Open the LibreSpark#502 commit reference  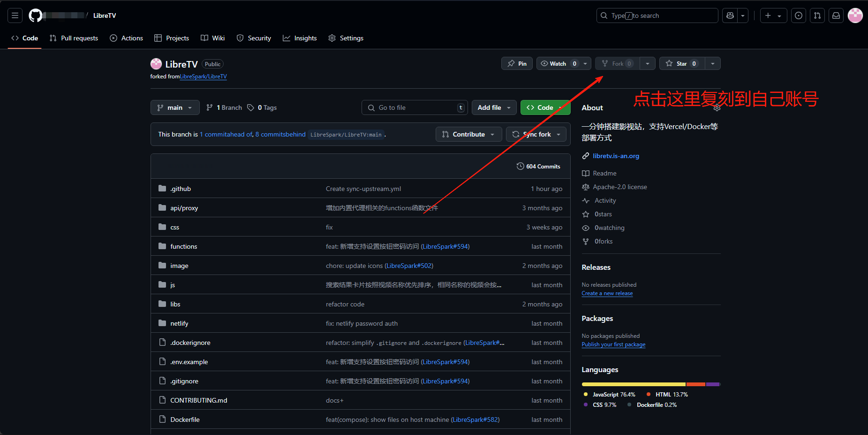point(409,266)
